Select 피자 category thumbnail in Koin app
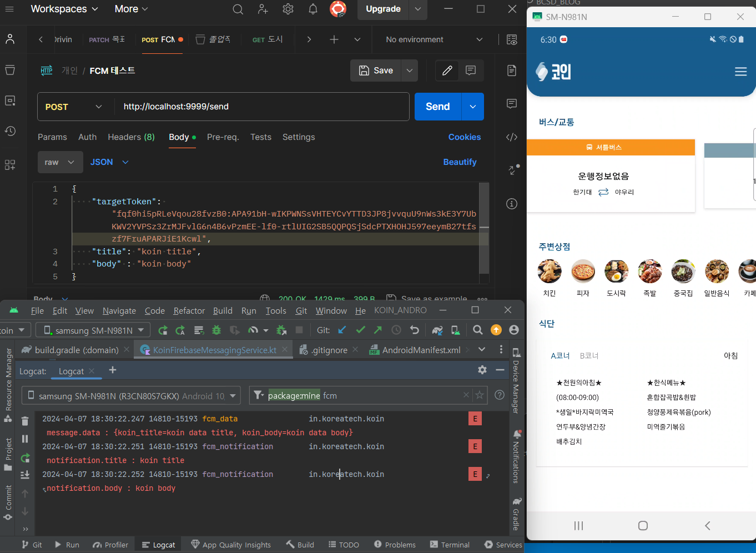This screenshot has width=756, height=553. (x=583, y=272)
